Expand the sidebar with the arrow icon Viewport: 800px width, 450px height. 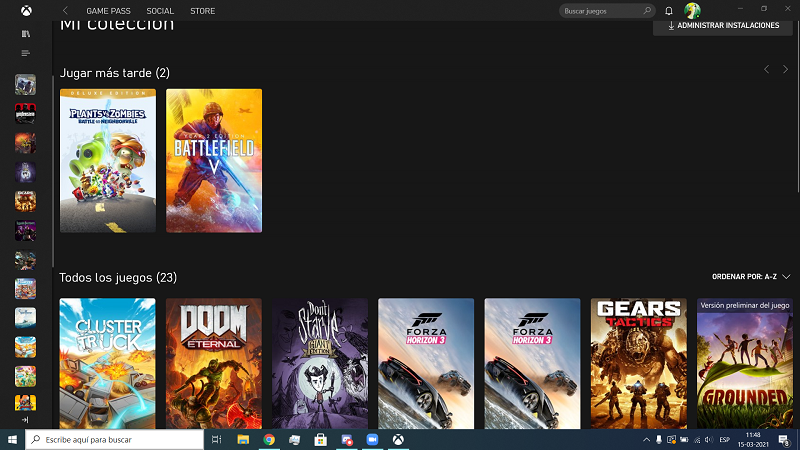pos(26,420)
